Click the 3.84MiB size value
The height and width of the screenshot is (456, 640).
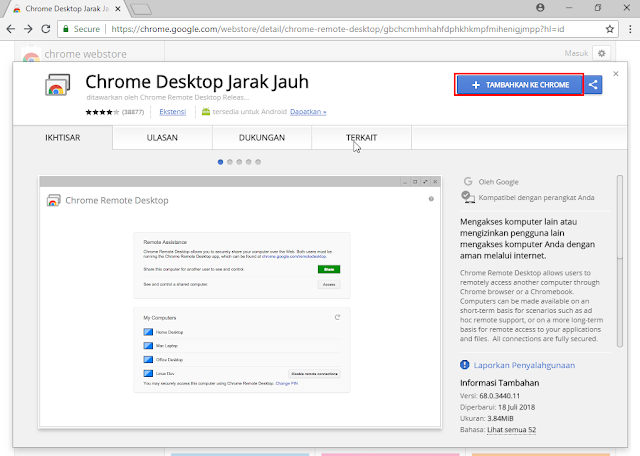point(500,418)
